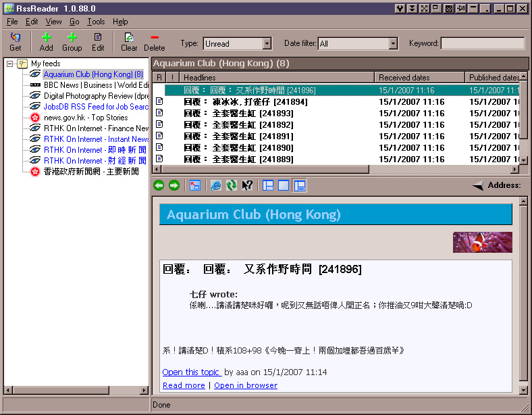Click article pane scroll down arrow
Viewport: 532px width, 415px height.
point(523,390)
